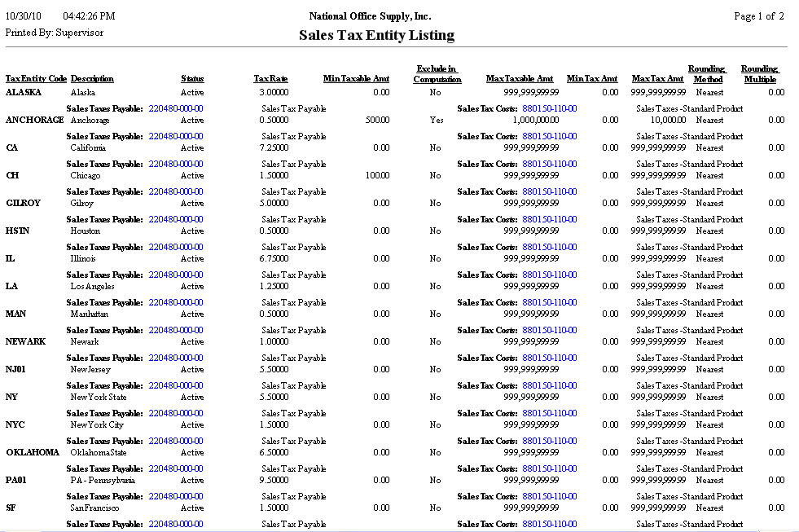Click Sales Tax Costs link below California row
Screen dimensions: 799x532
tap(549, 164)
